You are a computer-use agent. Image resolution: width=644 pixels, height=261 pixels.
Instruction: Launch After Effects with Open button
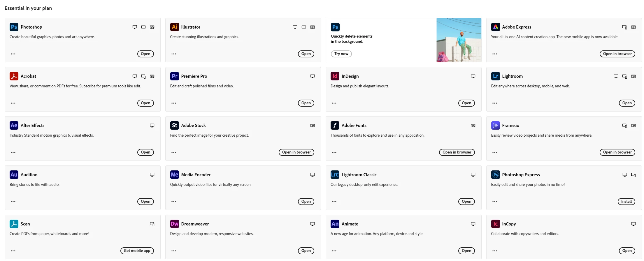coord(145,152)
